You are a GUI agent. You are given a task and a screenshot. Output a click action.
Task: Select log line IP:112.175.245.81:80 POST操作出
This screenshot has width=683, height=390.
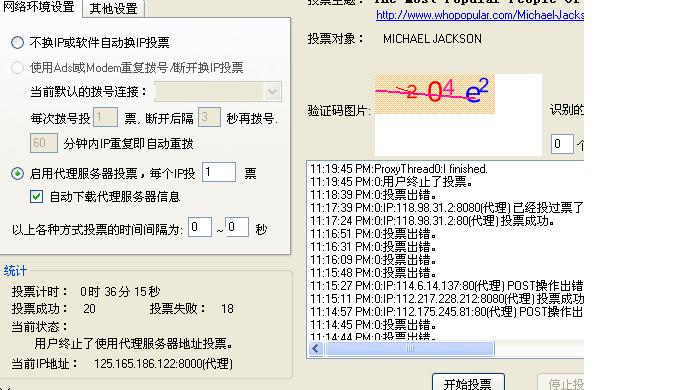point(446,312)
